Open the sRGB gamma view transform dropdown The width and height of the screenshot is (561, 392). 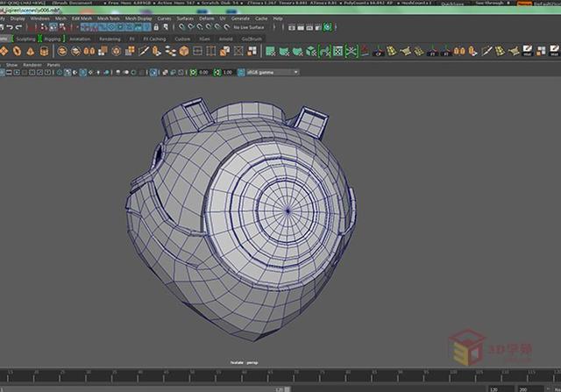click(273, 72)
